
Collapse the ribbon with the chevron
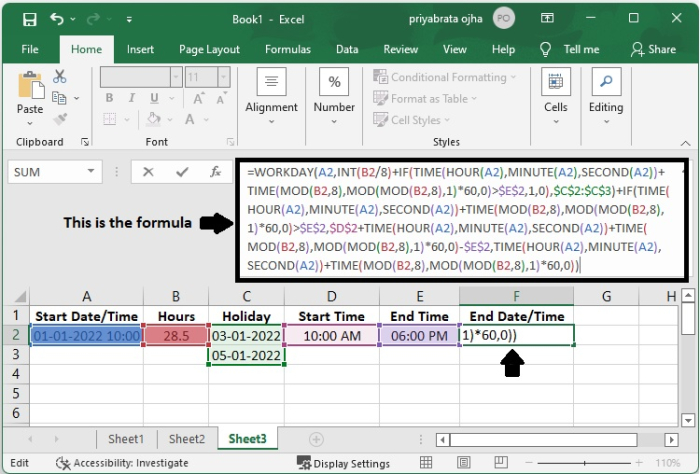coord(685,143)
